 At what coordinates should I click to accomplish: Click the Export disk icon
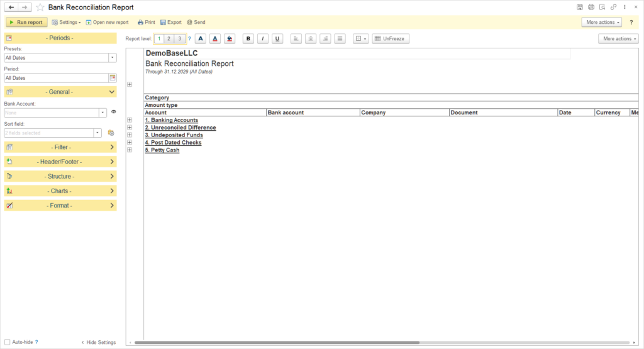(x=163, y=22)
